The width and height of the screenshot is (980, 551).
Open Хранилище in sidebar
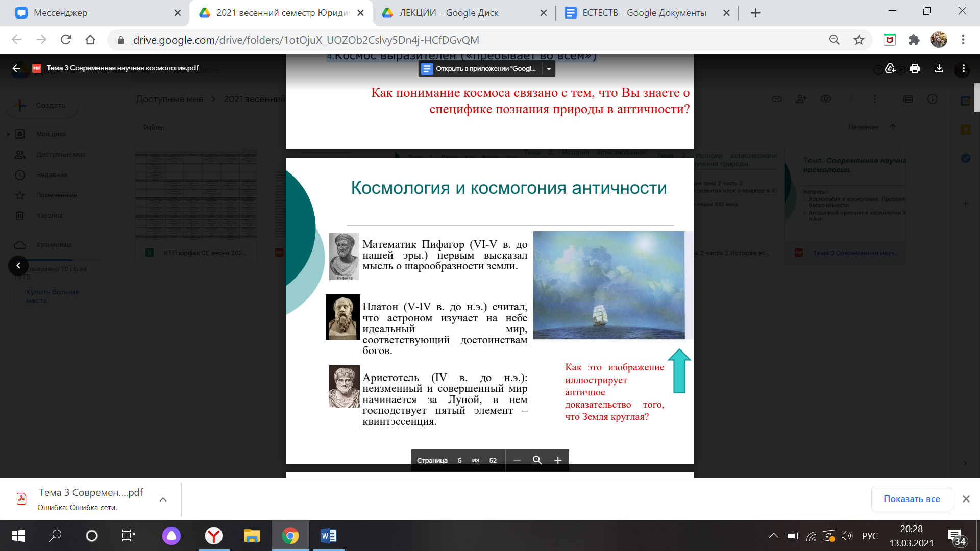click(54, 245)
